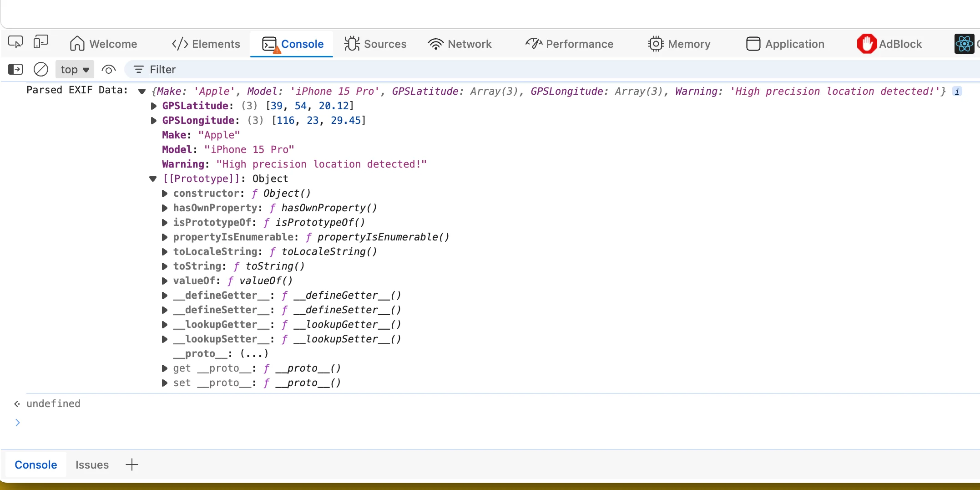Click the live expression eye icon
The image size is (980, 490).
coord(109,70)
